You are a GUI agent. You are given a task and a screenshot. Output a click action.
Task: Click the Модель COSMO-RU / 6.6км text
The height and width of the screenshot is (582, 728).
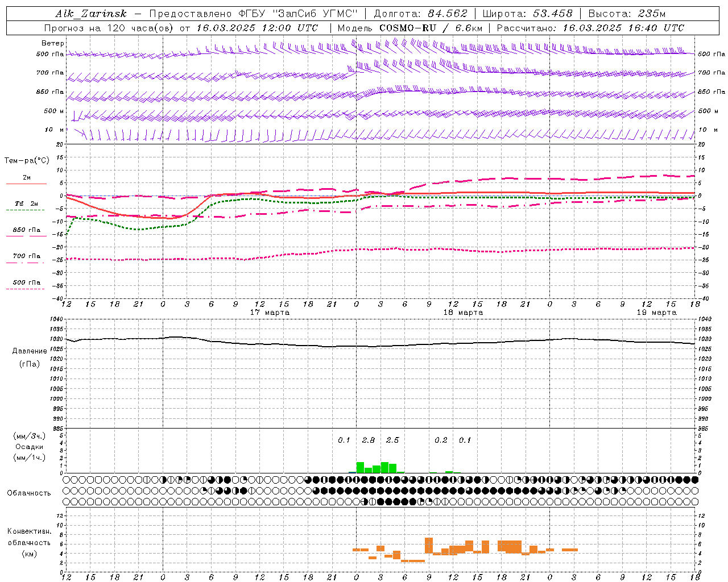tap(409, 28)
